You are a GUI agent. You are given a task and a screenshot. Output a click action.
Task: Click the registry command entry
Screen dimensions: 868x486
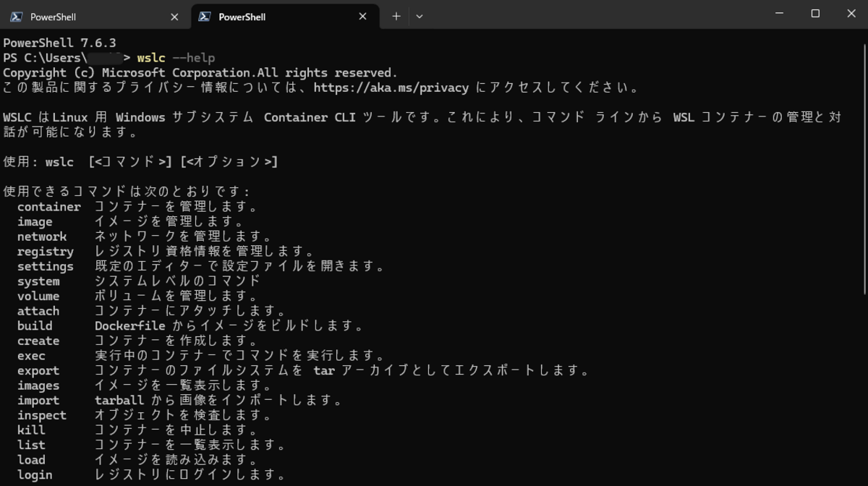[x=46, y=252]
